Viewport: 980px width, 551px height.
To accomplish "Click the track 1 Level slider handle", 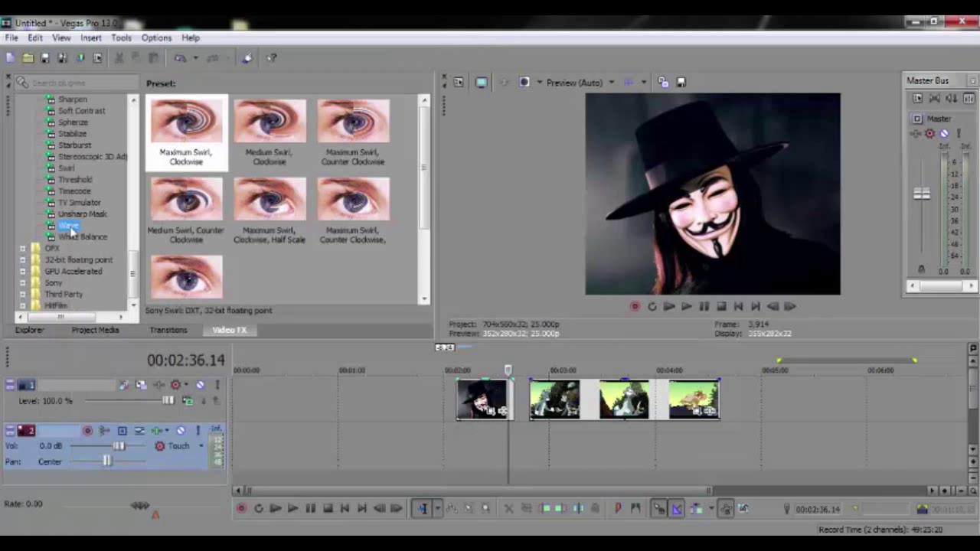I will (x=167, y=400).
